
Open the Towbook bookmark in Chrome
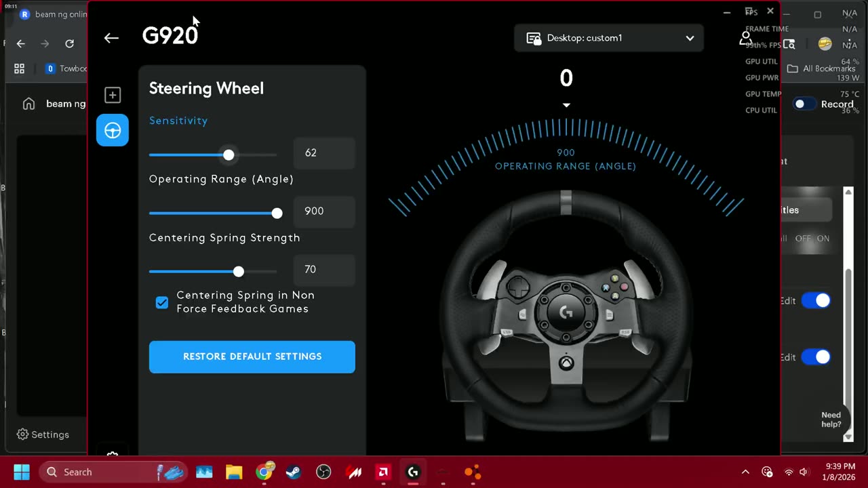point(66,68)
